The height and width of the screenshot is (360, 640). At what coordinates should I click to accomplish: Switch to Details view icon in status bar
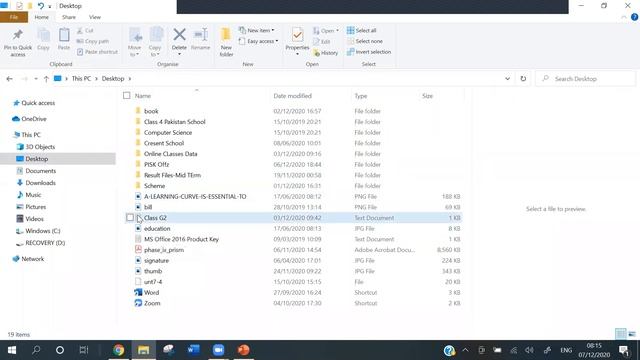[x=620, y=333]
